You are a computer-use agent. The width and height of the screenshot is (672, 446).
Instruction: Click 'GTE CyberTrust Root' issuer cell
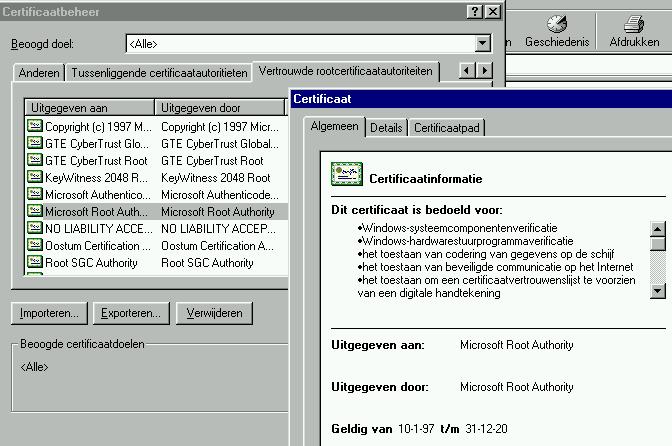pyautogui.click(x=213, y=161)
